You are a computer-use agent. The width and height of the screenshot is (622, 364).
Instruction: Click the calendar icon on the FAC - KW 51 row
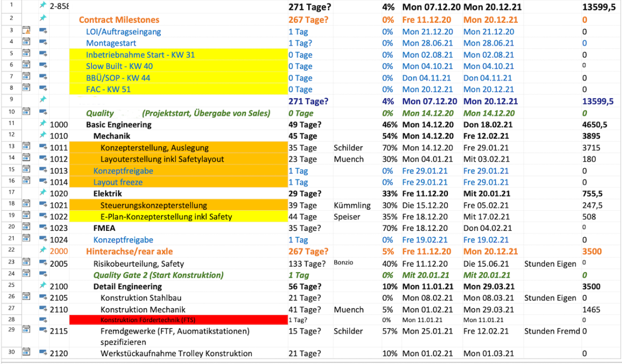pyautogui.click(x=26, y=89)
